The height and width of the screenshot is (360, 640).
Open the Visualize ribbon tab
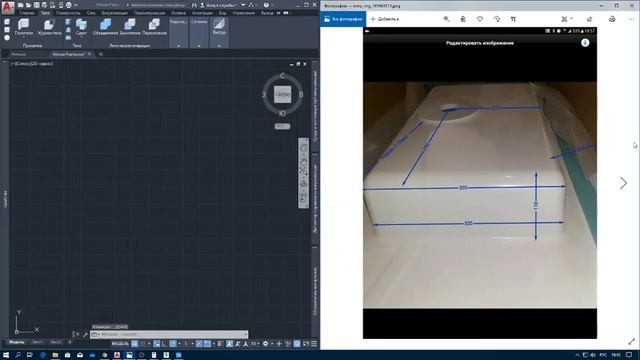coord(114,13)
